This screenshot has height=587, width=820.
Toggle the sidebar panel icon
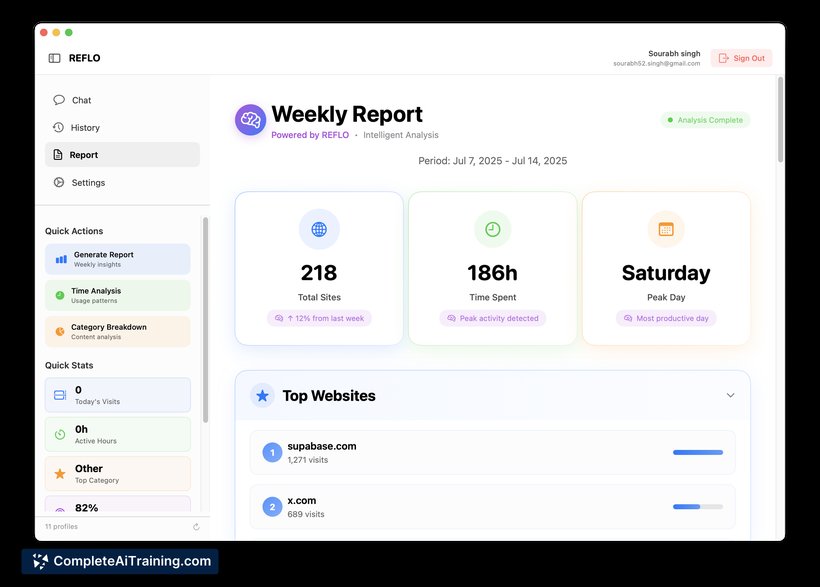[x=54, y=58]
